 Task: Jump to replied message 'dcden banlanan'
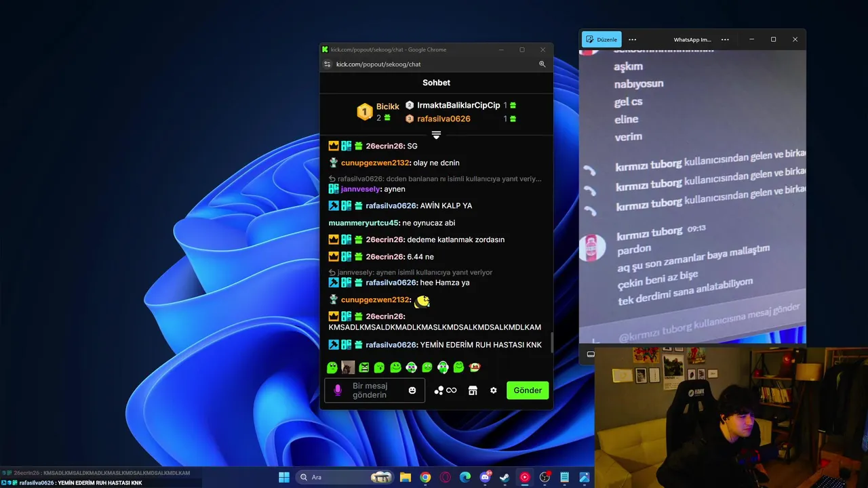click(x=435, y=179)
